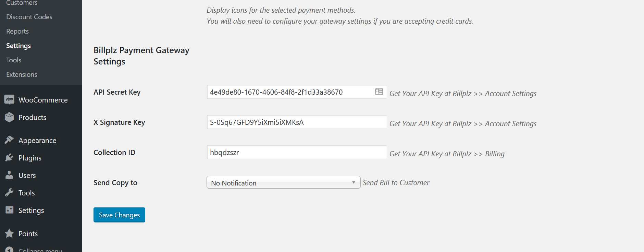This screenshot has width=644, height=252.
Task: Click the WooCommerce logo icon
Action: point(9,99)
